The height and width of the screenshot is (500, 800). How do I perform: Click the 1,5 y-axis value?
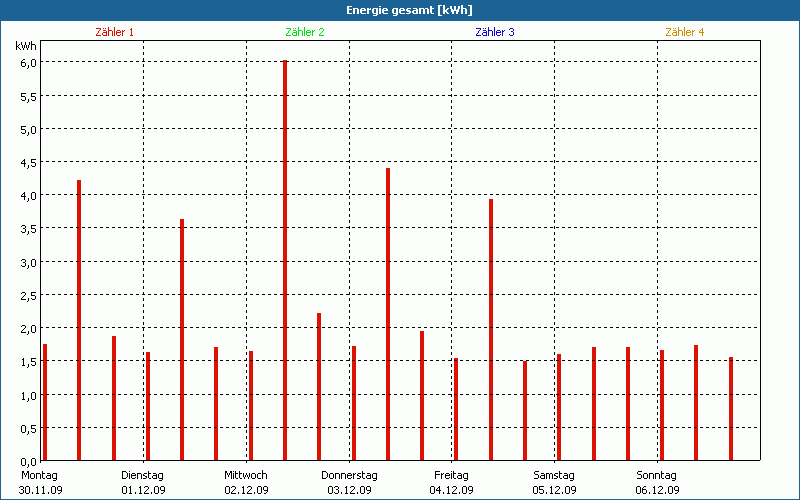(28, 362)
